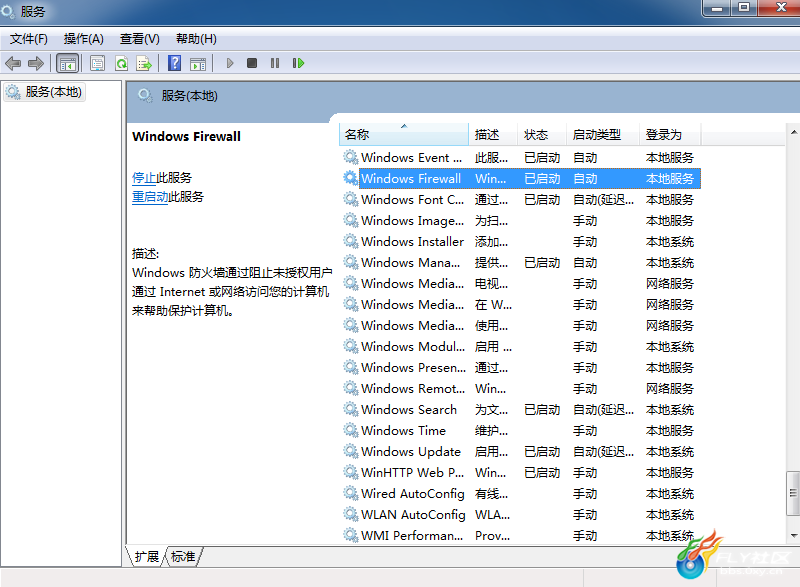Screen dimensions: 800x587
Task: Select the WLAN AutoConfig service name
Action: coord(413,515)
